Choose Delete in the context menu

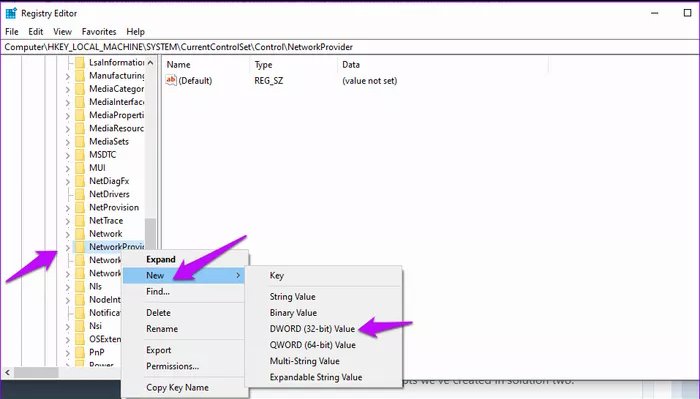point(184,313)
